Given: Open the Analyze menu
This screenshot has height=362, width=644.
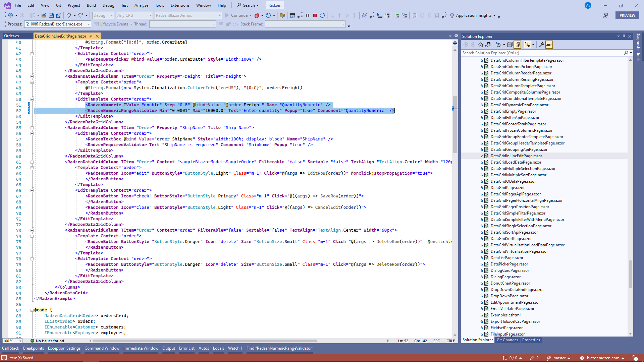Looking at the screenshot, I should [141, 5].
